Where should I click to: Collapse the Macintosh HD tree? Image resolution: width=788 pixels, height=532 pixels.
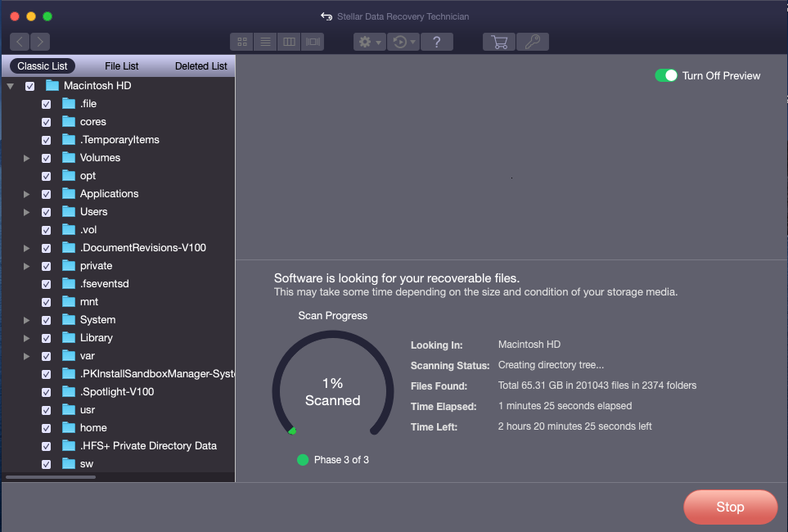10,86
